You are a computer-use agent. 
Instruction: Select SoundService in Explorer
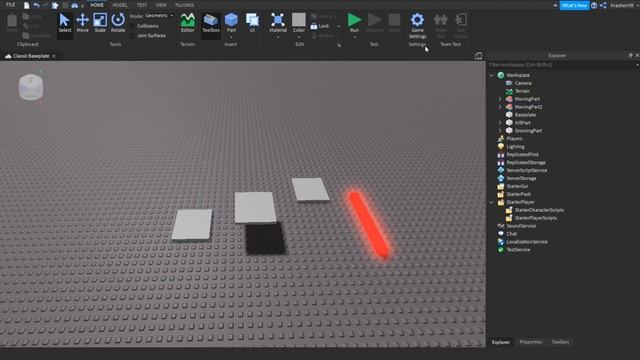click(x=521, y=226)
